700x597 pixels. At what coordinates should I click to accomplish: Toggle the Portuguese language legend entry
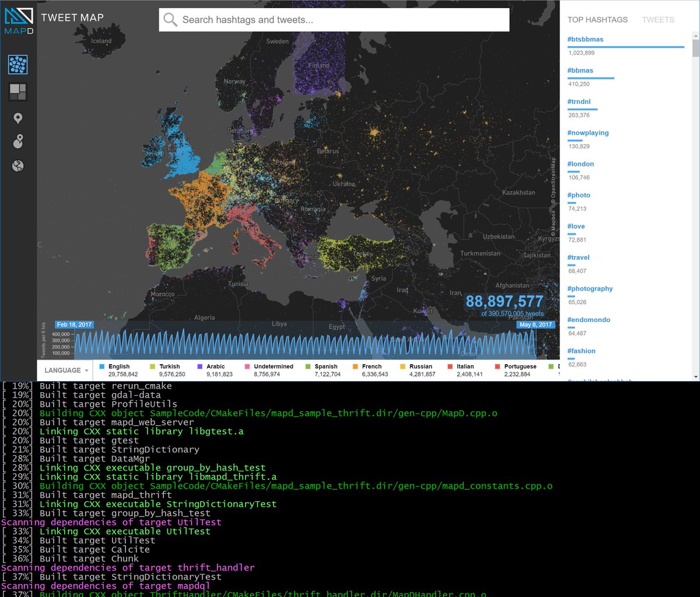tap(516, 370)
